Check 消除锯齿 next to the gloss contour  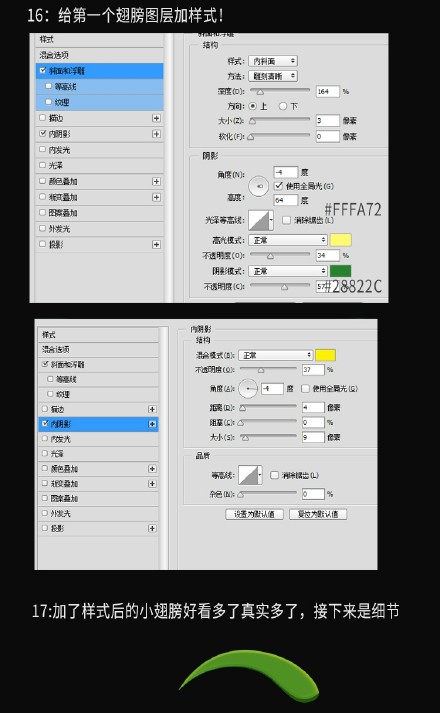[x=286, y=220]
